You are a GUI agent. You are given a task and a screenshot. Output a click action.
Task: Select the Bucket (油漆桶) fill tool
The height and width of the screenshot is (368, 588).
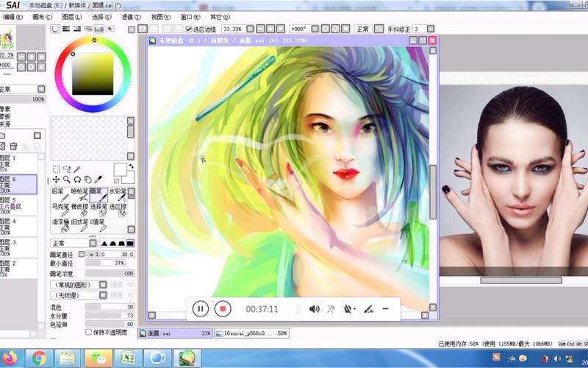tap(60, 224)
